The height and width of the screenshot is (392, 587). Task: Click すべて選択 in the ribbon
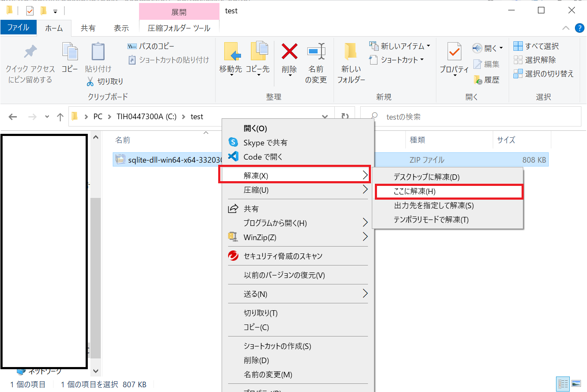pos(536,46)
